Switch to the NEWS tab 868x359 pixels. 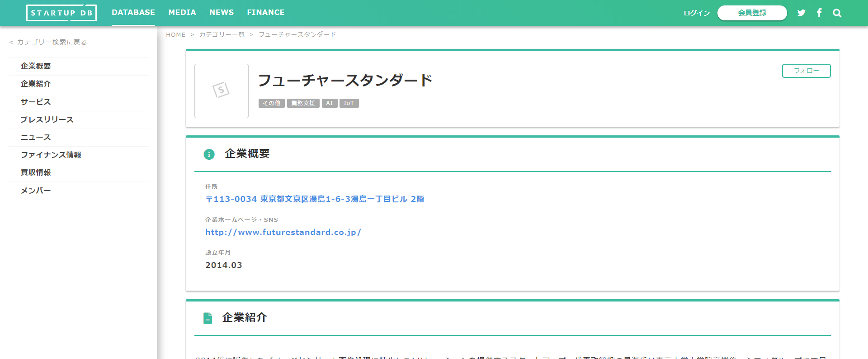click(222, 13)
